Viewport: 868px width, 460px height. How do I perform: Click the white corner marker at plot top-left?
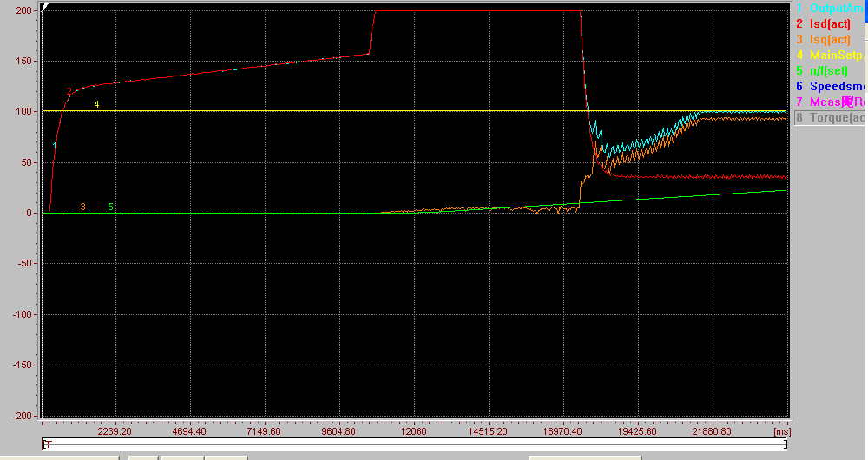tap(45, 7)
